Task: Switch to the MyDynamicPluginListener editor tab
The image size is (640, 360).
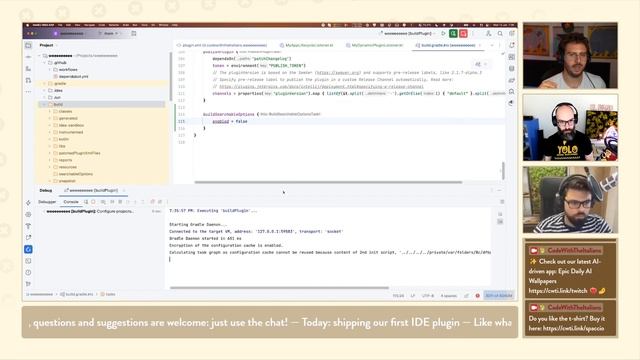Action: 374,45
